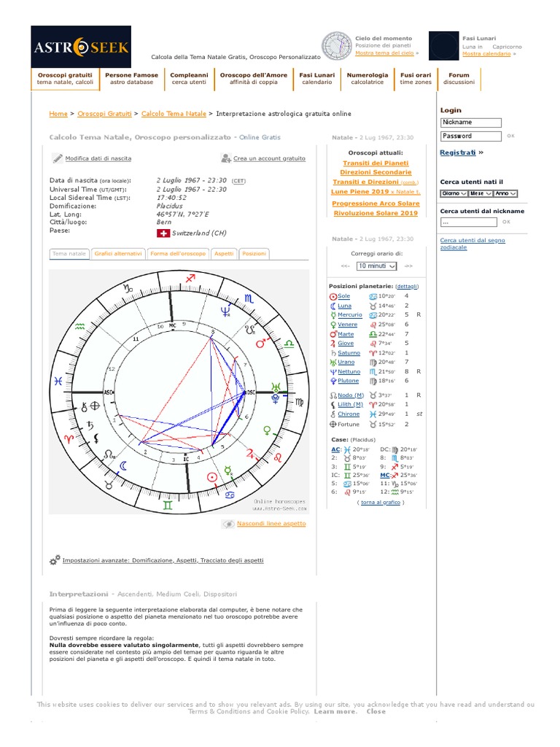Open Progressione Arco Solare link
Screen dimensions: 560x747
(x=376, y=204)
